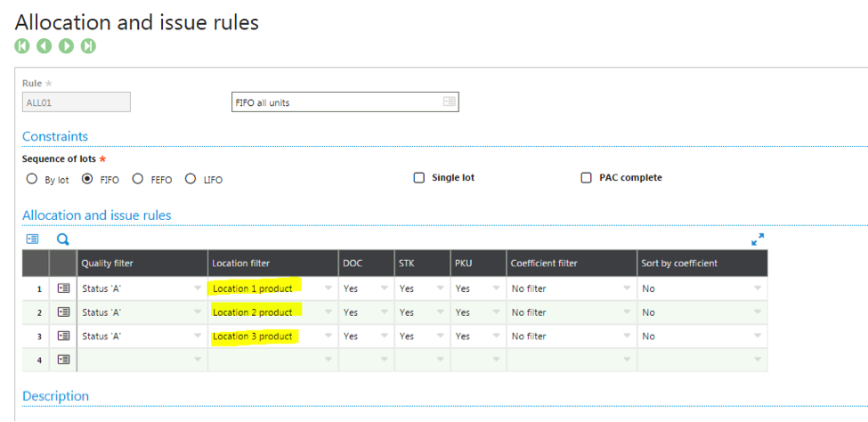Click the Coefficient filter column header
Viewport: 868px width, 422px height.
572,263
